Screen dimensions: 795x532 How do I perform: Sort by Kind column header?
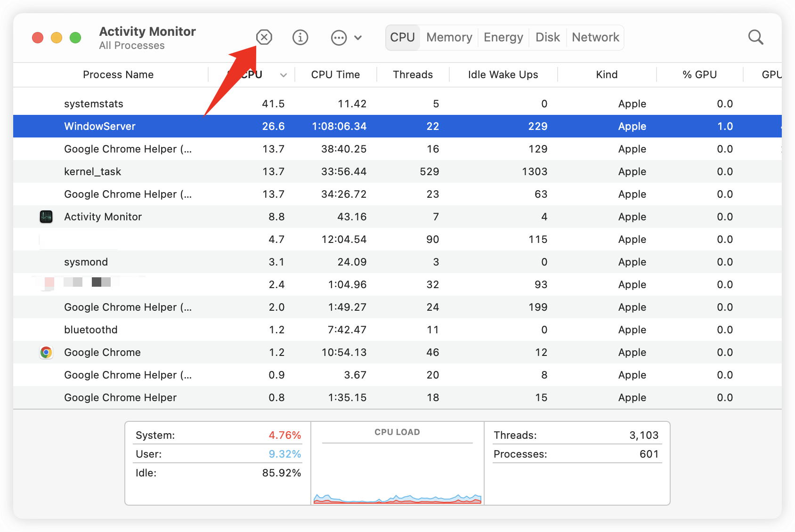tap(607, 74)
